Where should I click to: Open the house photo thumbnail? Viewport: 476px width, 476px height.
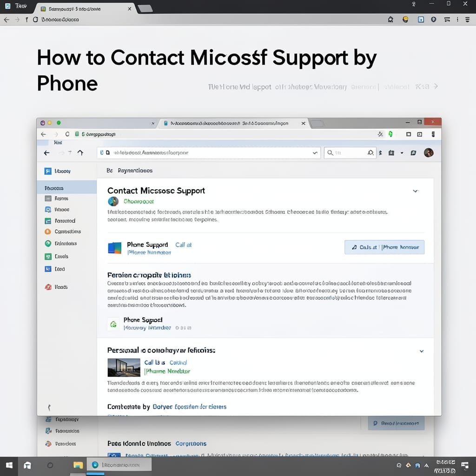click(124, 368)
